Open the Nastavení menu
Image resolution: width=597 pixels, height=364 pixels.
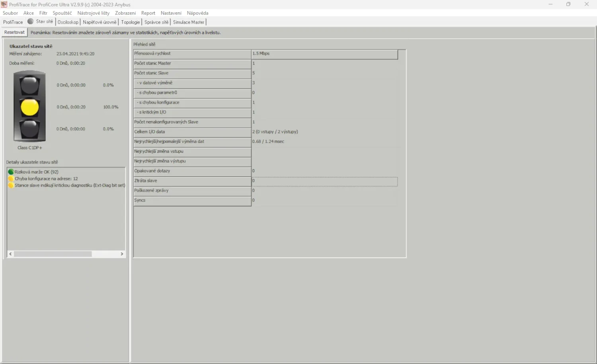[171, 13]
